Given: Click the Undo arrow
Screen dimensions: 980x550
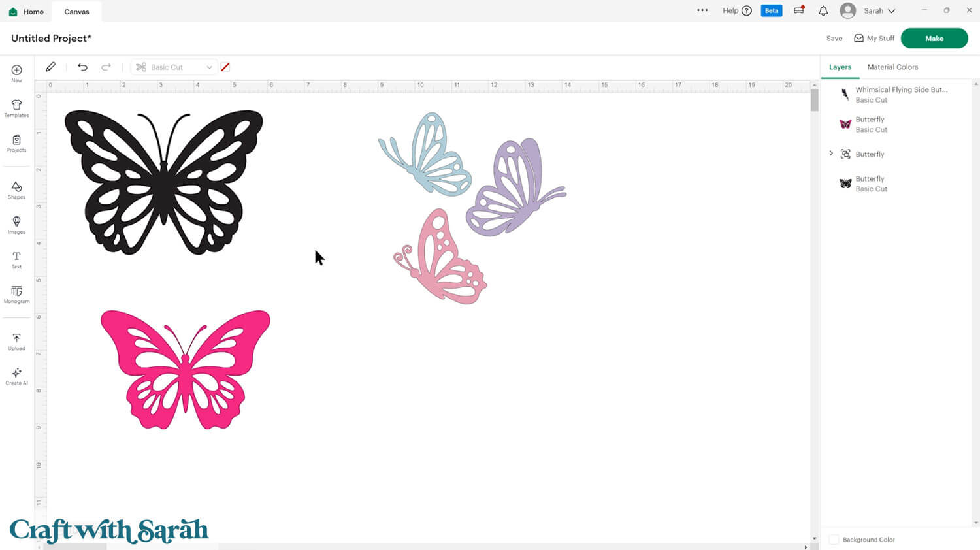Looking at the screenshot, I should (82, 67).
